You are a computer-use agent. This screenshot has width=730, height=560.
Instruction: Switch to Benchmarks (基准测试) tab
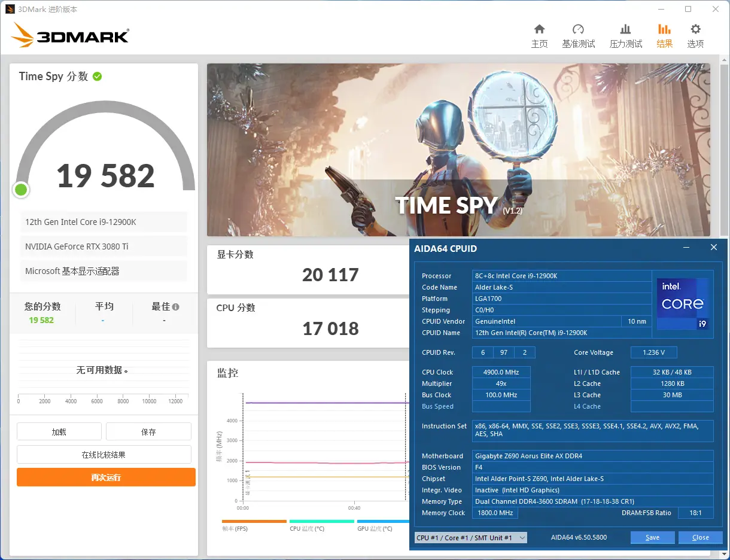tap(578, 36)
